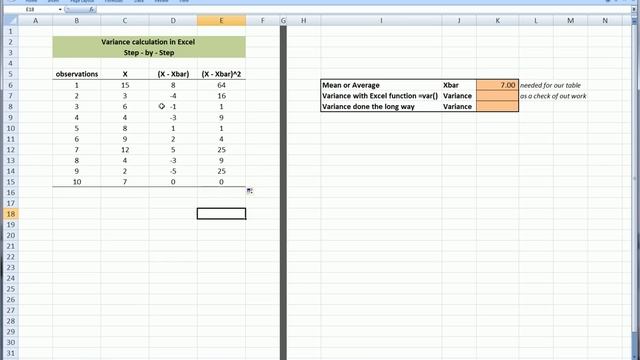This screenshot has width=640, height=360.
Task: Select column D header
Action: point(173,20)
